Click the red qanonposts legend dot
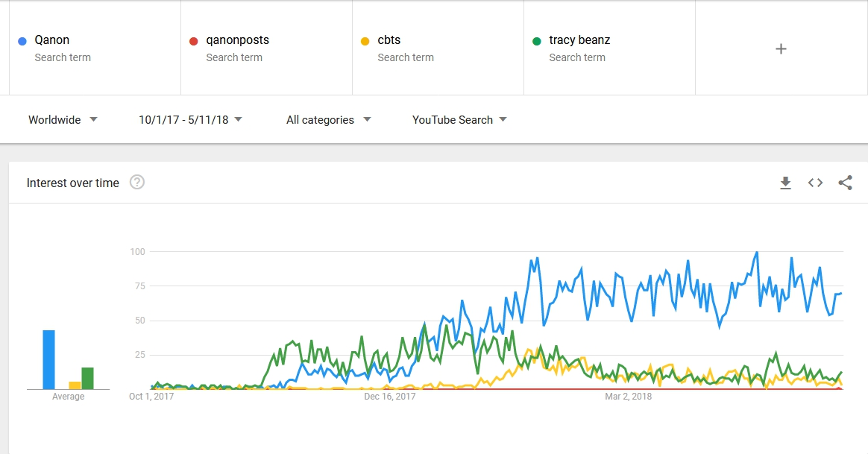Screen dimensions: 868x454 (x=194, y=41)
